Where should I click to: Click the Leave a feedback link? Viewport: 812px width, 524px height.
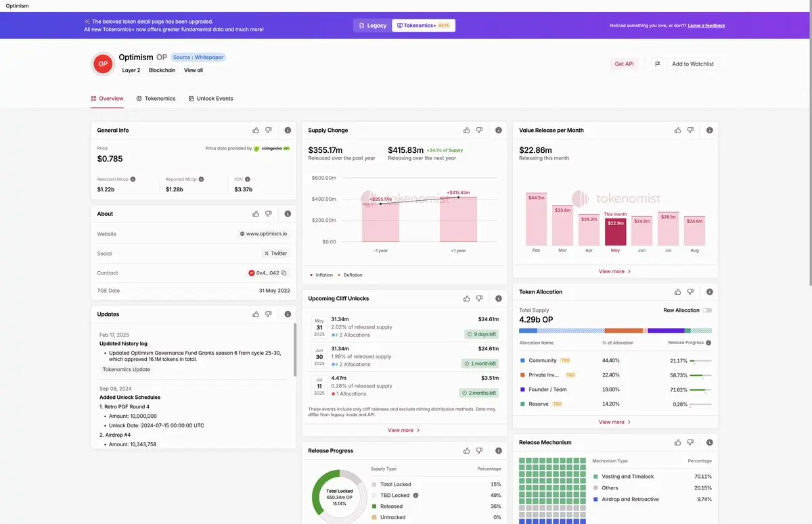click(x=706, y=26)
